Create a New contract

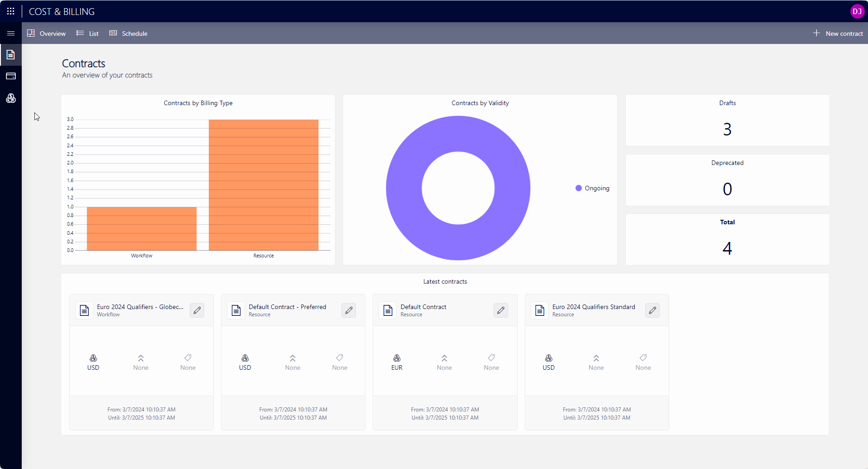838,34
